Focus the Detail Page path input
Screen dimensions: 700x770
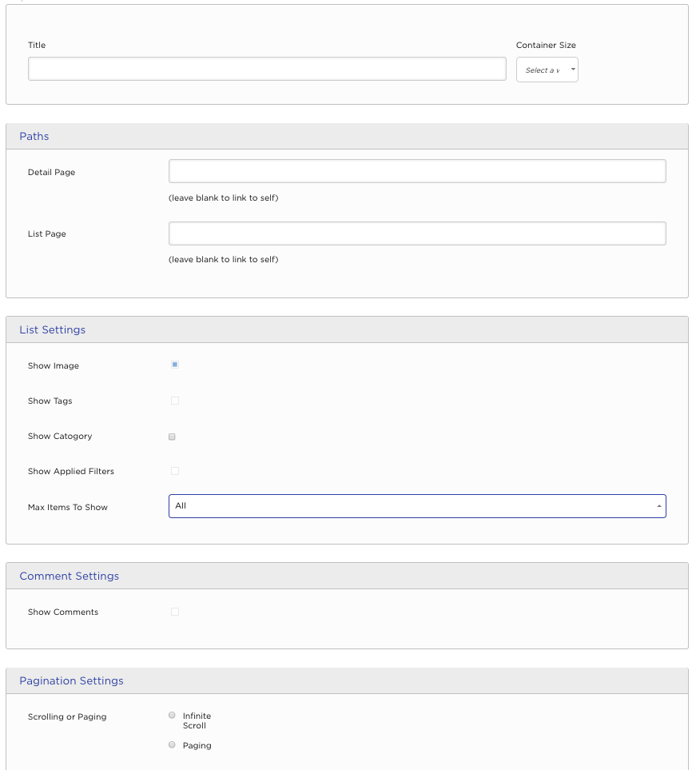(x=417, y=171)
